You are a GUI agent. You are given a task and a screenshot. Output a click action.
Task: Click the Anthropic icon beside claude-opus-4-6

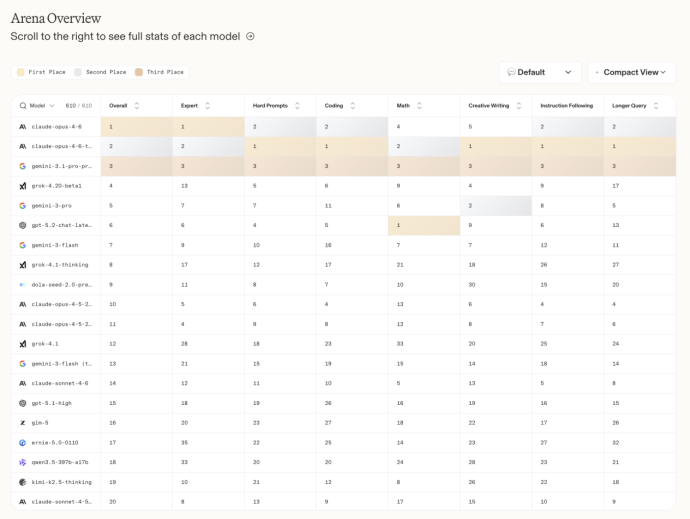(x=22, y=127)
